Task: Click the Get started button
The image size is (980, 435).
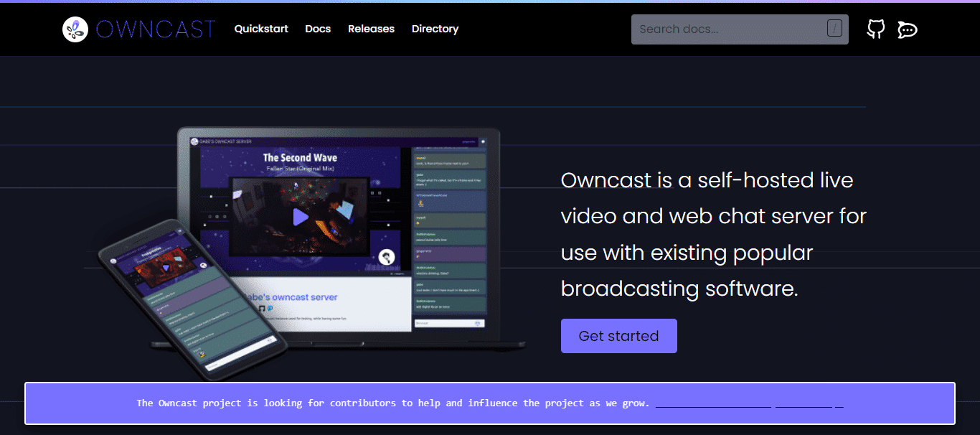Action: [x=619, y=336]
